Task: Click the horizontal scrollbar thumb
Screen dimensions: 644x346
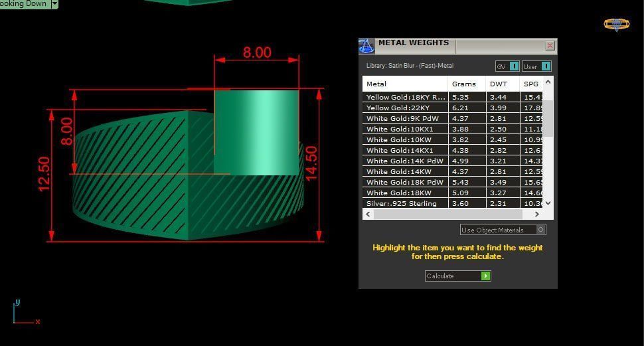Action: coord(447,214)
